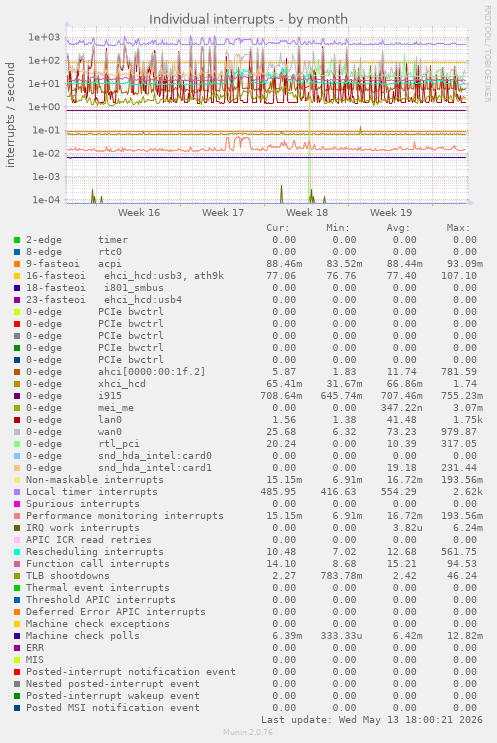Click the Performance monitoring interrupts legend label
497x743 pixels.
coord(125,516)
